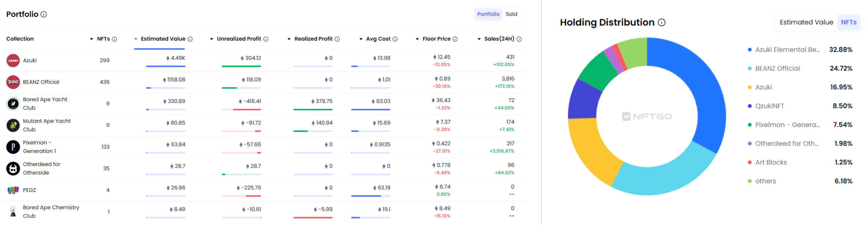Click the Holding Distribution info icon
The width and height of the screenshot is (868, 225).
tap(662, 22)
